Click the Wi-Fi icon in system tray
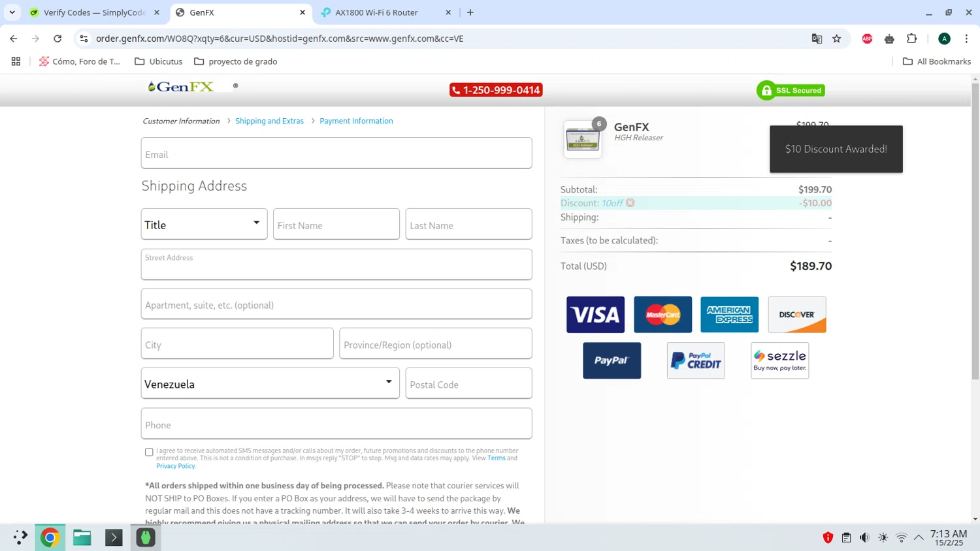 point(902,537)
